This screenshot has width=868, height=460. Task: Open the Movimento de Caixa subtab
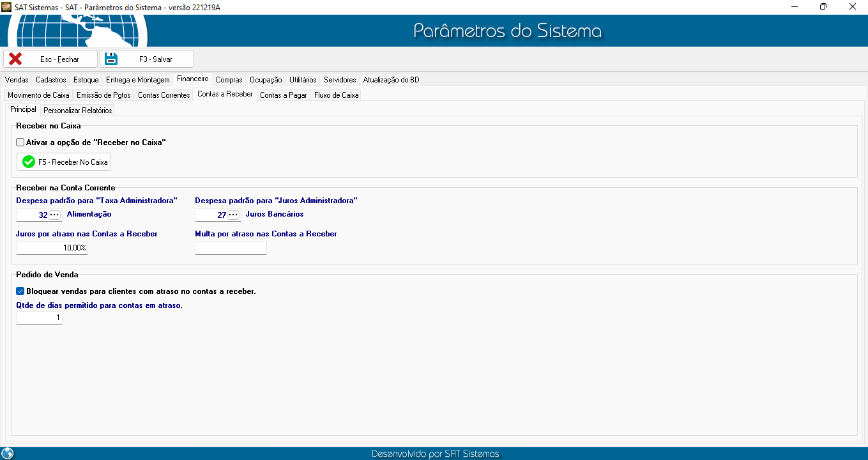[x=38, y=95]
